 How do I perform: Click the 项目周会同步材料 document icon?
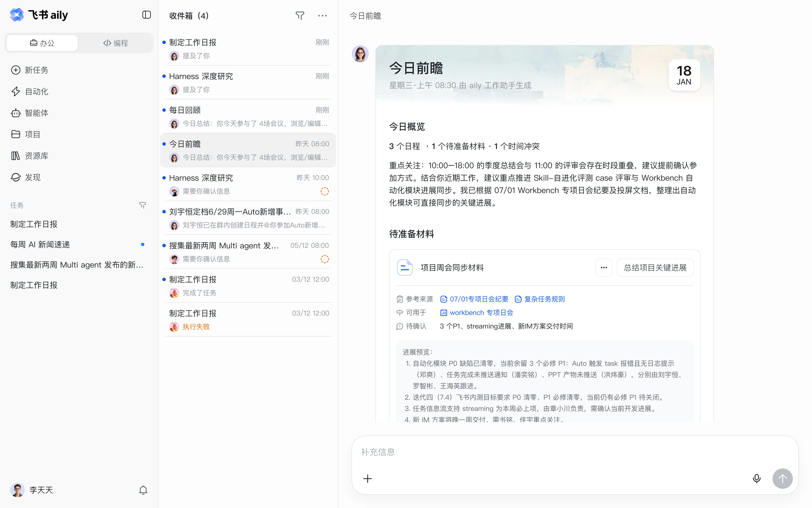pos(405,267)
